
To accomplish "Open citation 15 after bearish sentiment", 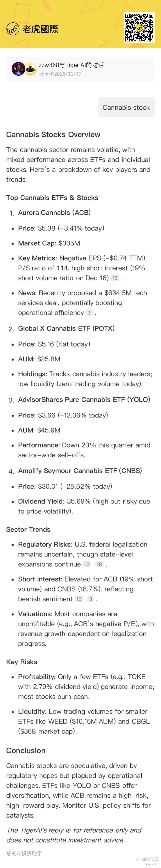I will (79, 599).
